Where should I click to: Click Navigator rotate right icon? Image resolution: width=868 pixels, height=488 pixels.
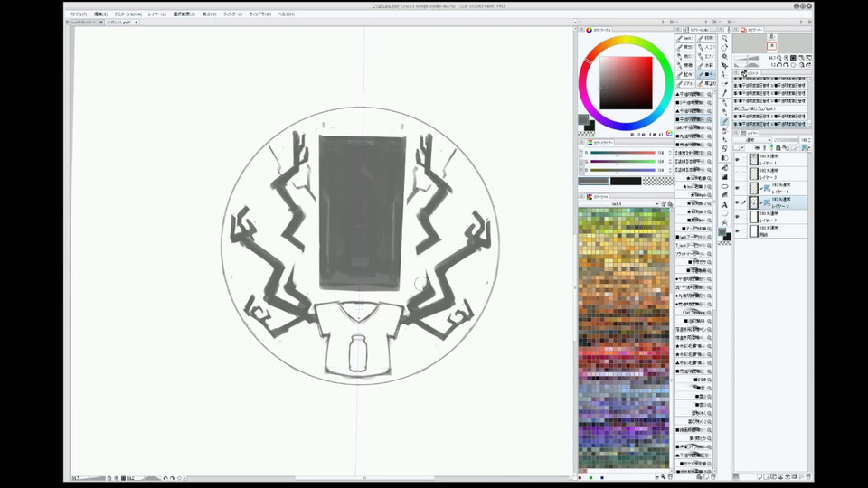(786, 65)
